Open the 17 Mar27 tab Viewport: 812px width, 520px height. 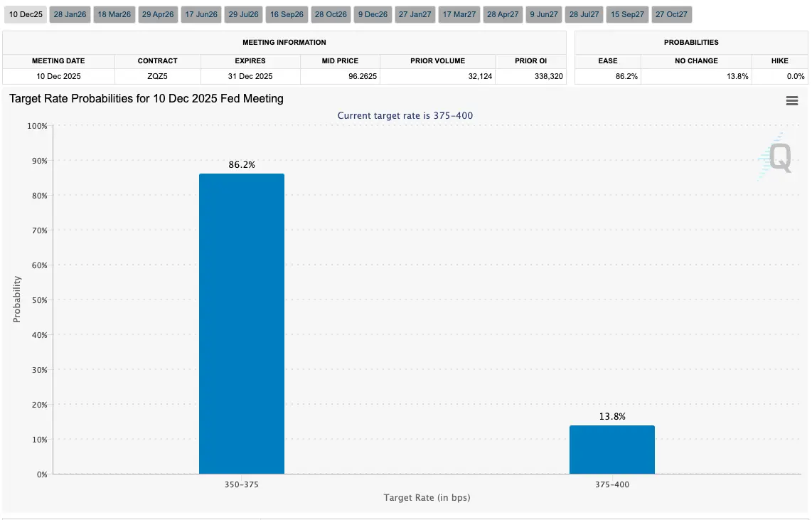tap(459, 14)
